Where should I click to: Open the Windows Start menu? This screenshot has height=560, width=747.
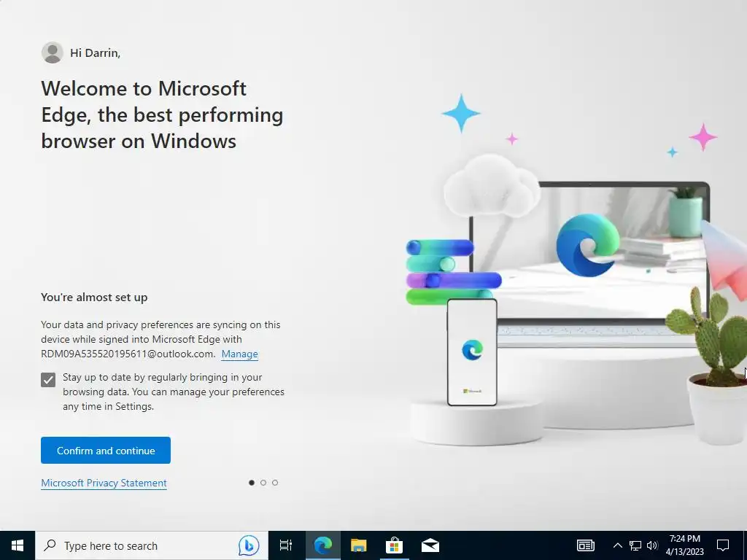pyautogui.click(x=18, y=545)
